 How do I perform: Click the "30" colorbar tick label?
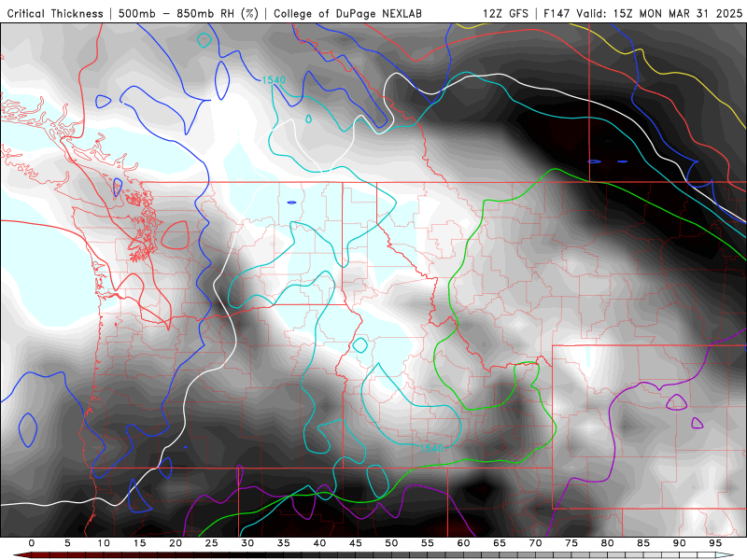247,543
